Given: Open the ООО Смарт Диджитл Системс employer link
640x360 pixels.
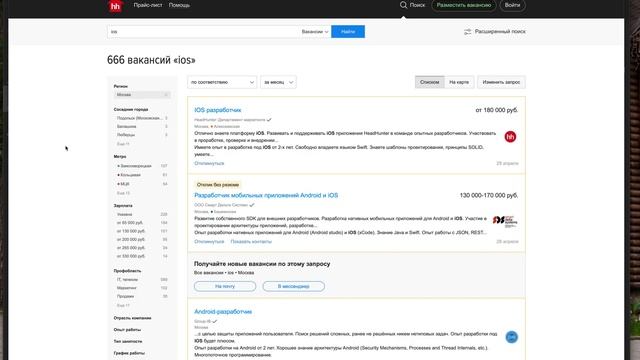Looking at the screenshot, I should (x=221, y=205).
